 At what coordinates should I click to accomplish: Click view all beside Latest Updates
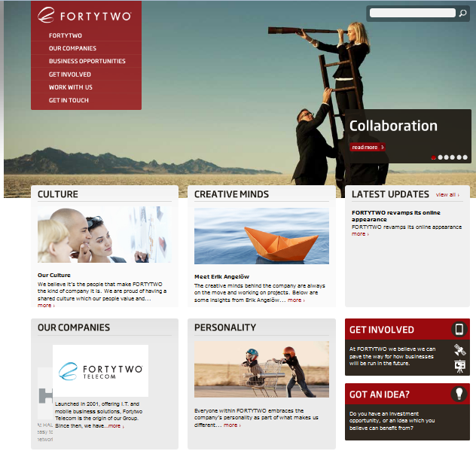(x=447, y=195)
